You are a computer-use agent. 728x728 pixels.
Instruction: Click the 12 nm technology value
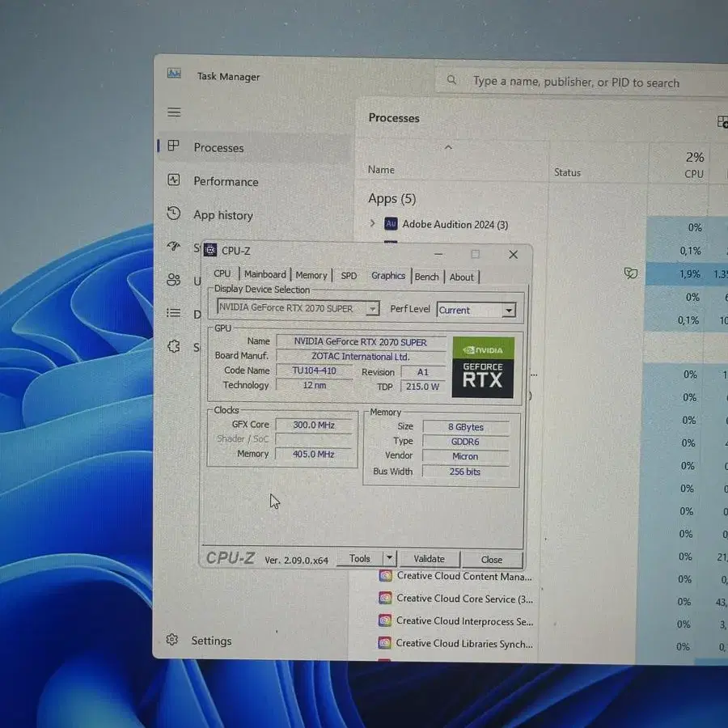coord(315,385)
